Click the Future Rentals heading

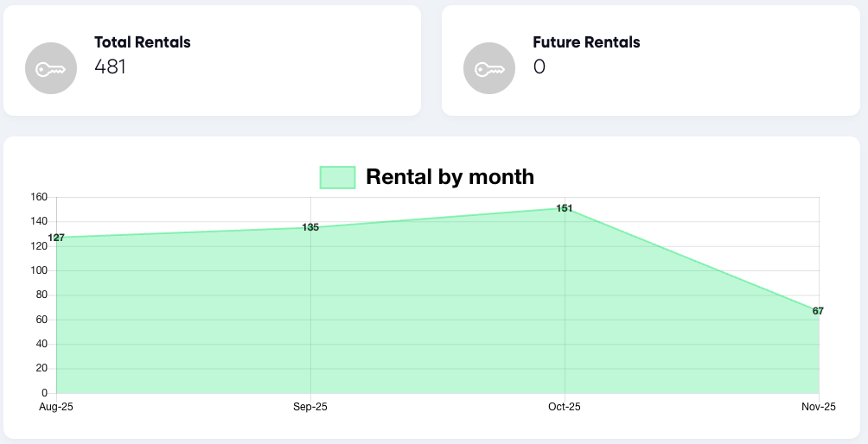pos(586,41)
